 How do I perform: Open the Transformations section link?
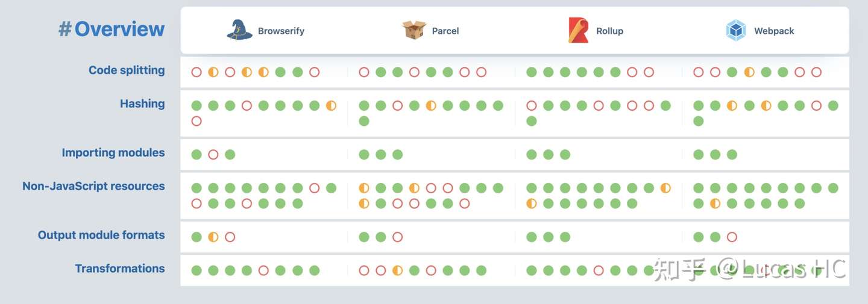click(120, 269)
